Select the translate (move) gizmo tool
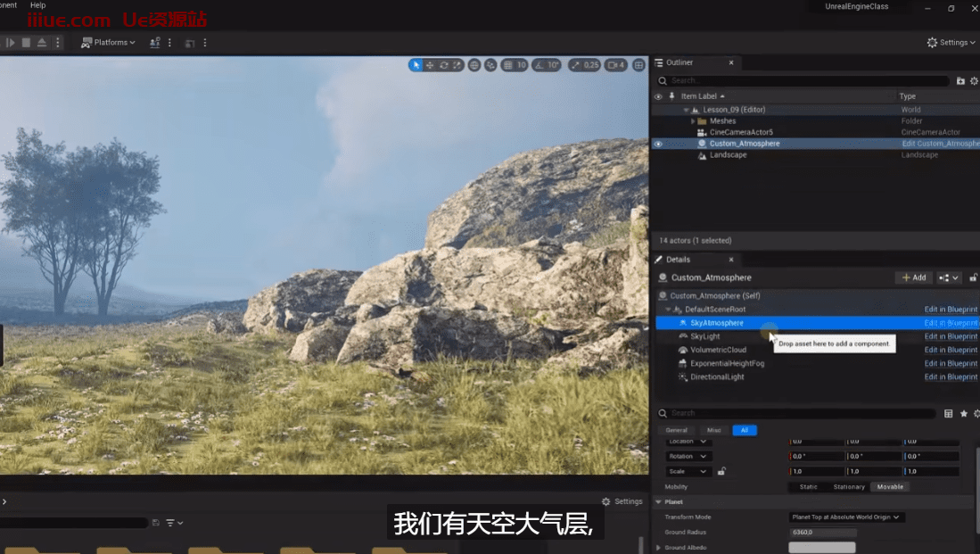Screen dimensions: 980x554 pyautogui.click(x=430, y=65)
